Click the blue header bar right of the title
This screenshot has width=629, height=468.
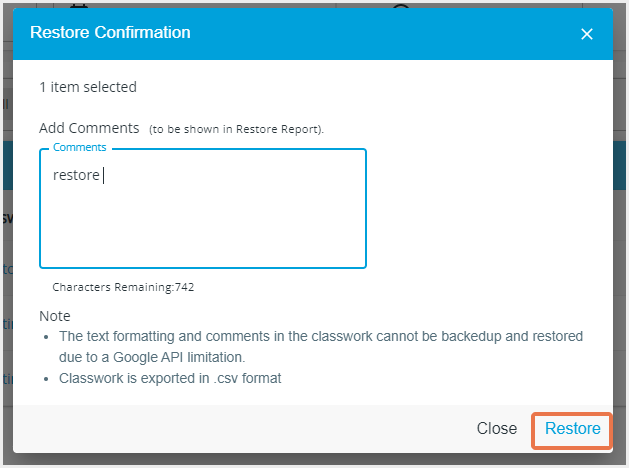click(380, 33)
